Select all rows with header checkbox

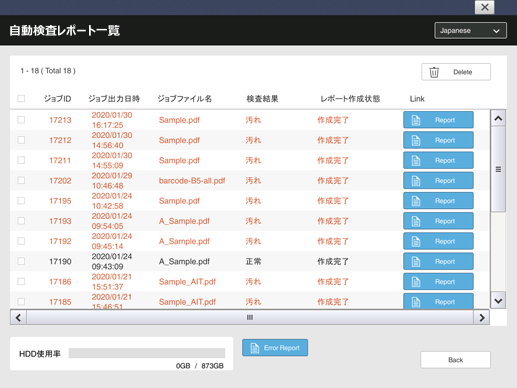coord(21,99)
